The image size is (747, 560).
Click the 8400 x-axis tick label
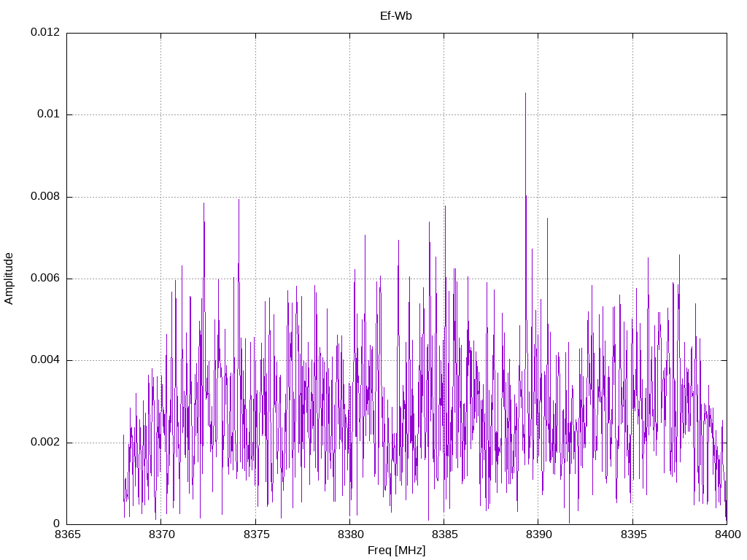point(727,534)
